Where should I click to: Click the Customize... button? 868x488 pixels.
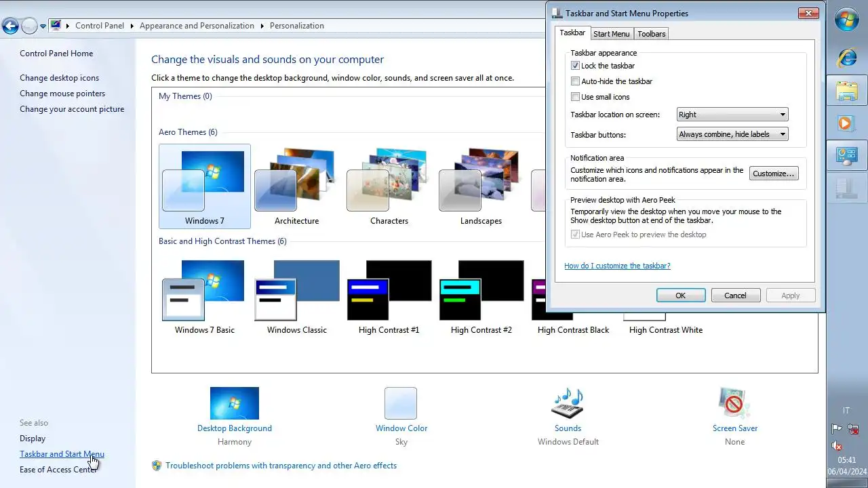click(x=774, y=174)
